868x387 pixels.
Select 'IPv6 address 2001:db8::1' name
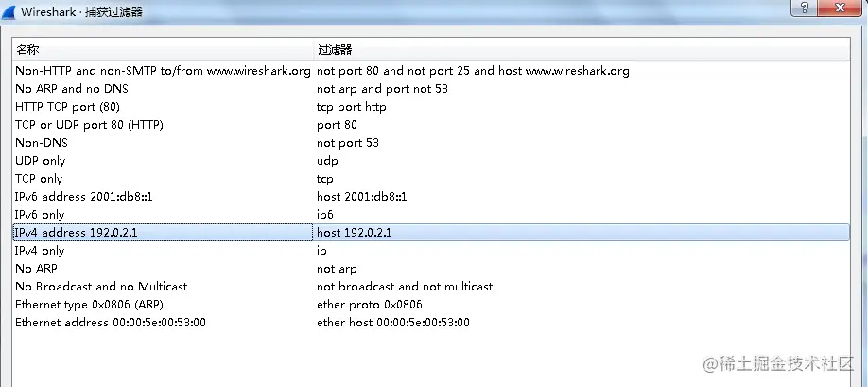83,197
